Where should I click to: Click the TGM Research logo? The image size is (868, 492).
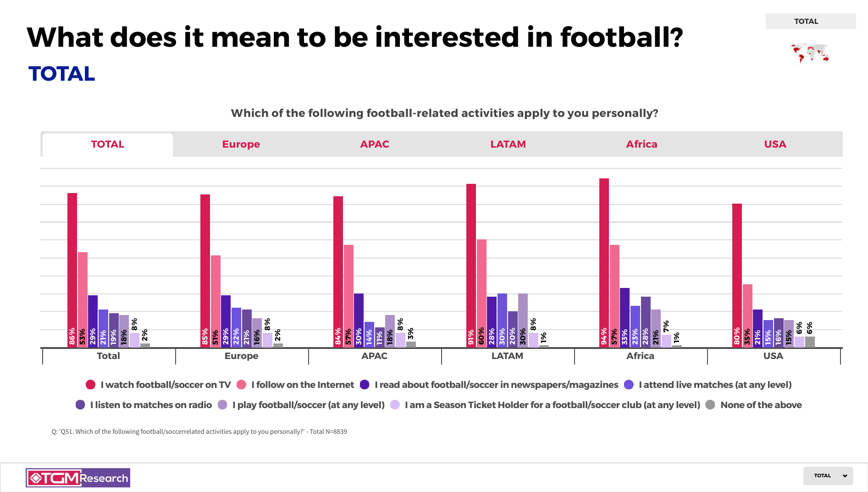tap(78, 478)
